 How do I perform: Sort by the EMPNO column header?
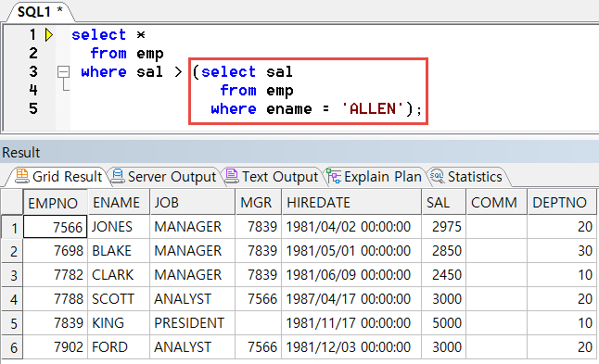tap(56, 203)
